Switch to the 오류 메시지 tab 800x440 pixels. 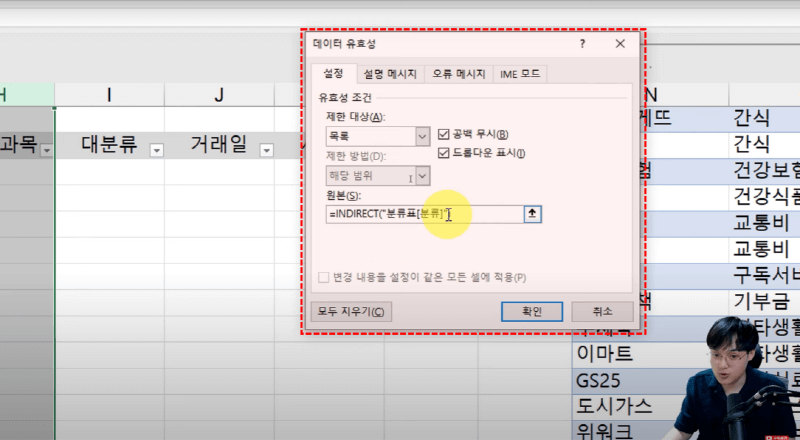[459, 75]
